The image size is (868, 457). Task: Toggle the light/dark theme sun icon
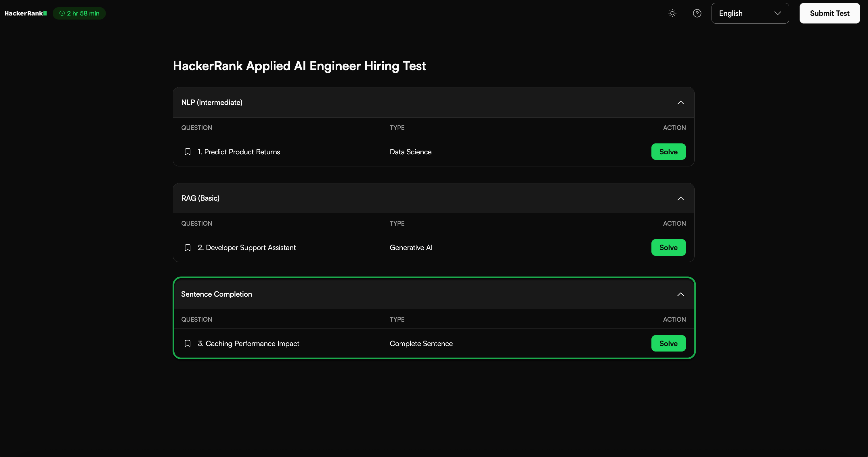(x=672, y=13)
